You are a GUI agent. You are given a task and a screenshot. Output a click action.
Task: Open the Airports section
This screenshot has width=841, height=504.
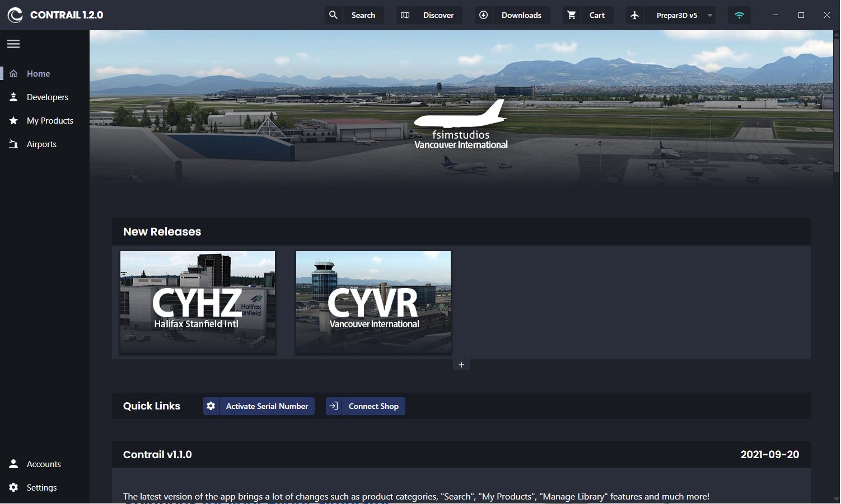point(41,144)
